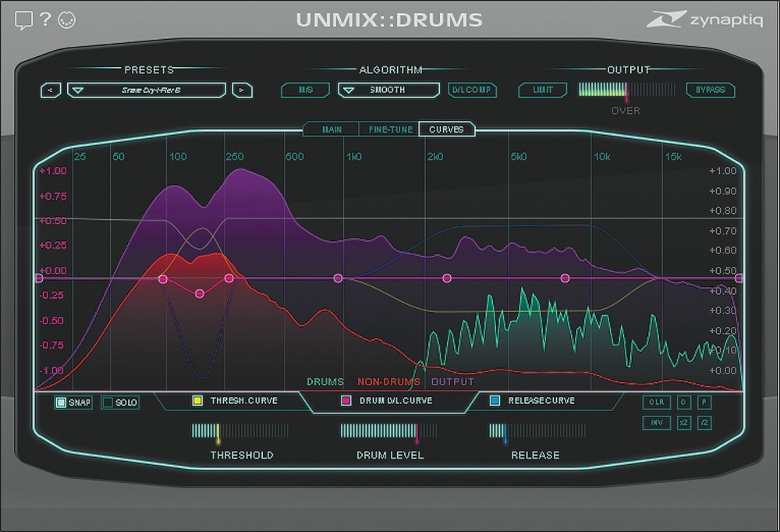Select the RELEASE CURVE tab
The image size is (780, 532).
(x=532, y=401)
